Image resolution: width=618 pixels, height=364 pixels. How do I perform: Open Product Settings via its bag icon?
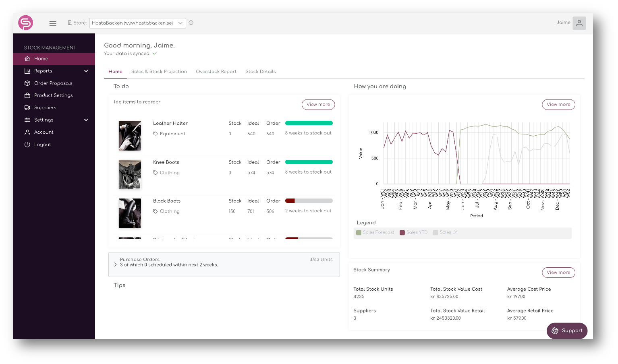click(x=27, y=95)
